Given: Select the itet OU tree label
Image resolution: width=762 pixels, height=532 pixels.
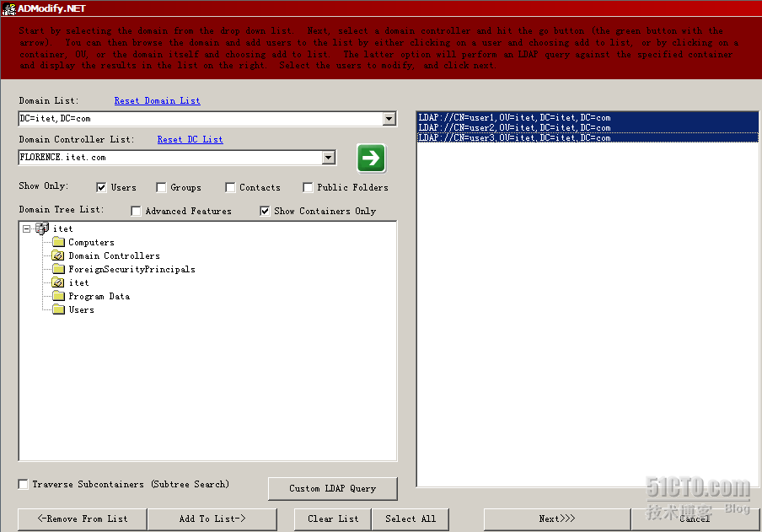Looking at the screenshot, I should (78, 282).
